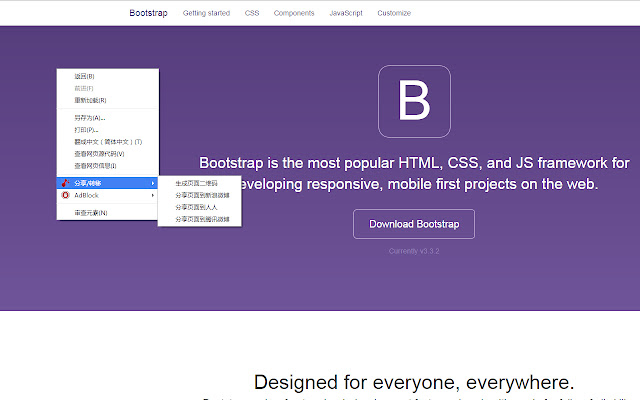This screenshot has width=640, height=400.
Task: Select 查看网页源代码(V) in the context menu
Action: point(108,153)
